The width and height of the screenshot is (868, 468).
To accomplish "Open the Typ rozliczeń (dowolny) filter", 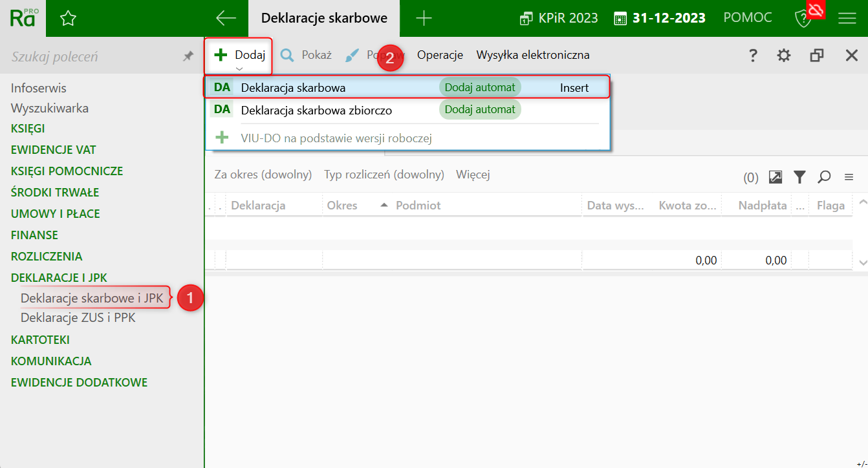I will [x=384, y=175].
